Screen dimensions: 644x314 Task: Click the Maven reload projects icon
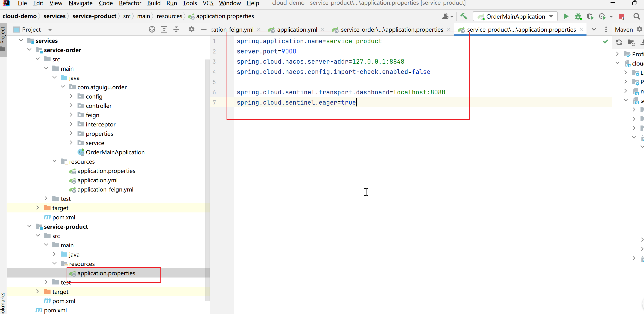619,42
